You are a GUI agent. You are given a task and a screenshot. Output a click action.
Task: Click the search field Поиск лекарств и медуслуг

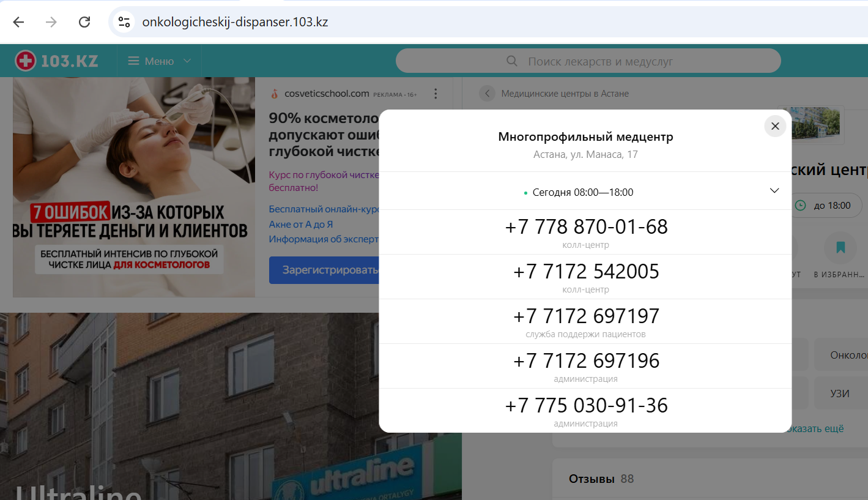(x=588, y=61)
